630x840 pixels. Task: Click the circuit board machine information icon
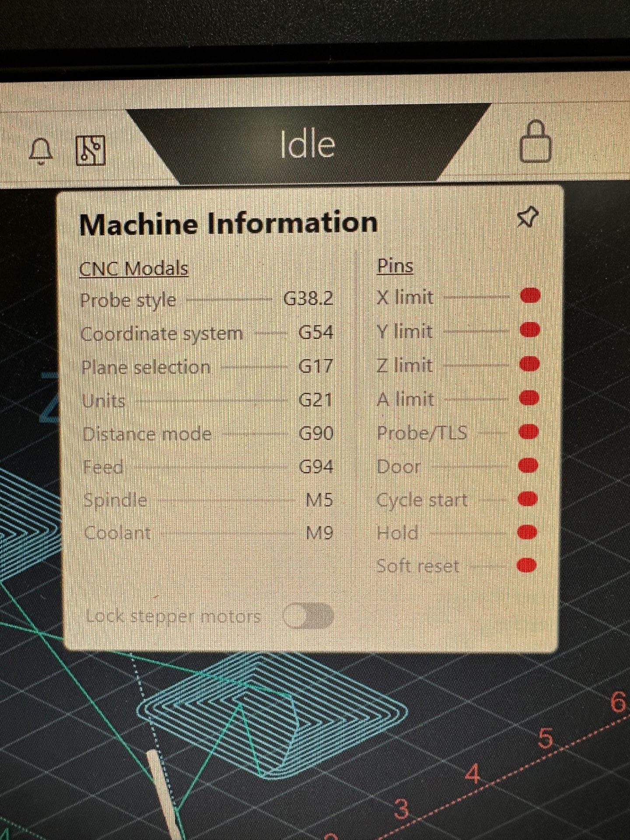[91, 150]
